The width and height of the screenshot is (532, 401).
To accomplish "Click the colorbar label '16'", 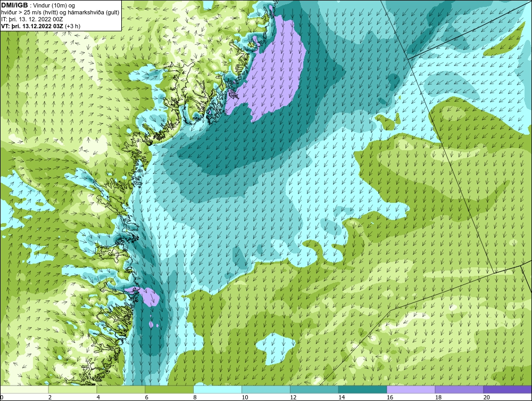I will 389,397.
